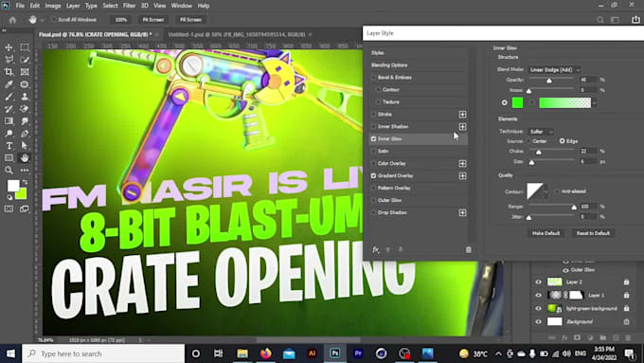Viewport: 644px width, 363px height.
Task: Select the Horizontal Type tool
Action: 9,146
